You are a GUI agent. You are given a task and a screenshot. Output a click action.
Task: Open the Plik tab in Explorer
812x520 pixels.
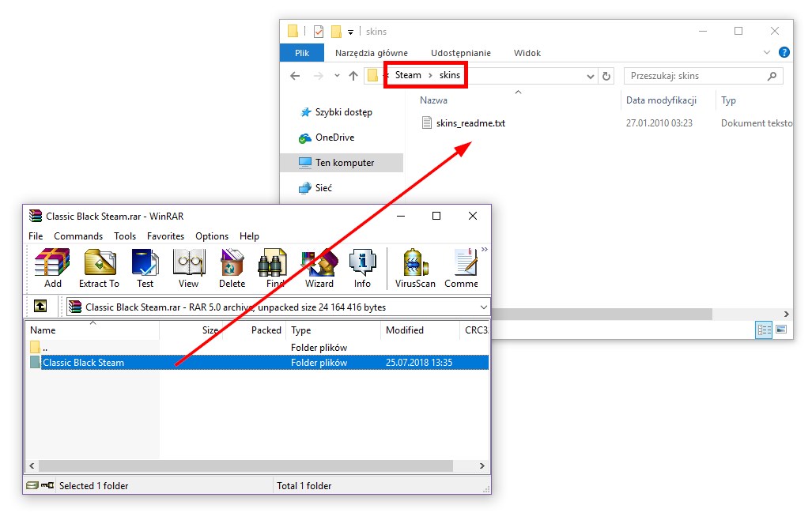click(x=302, y=53)
